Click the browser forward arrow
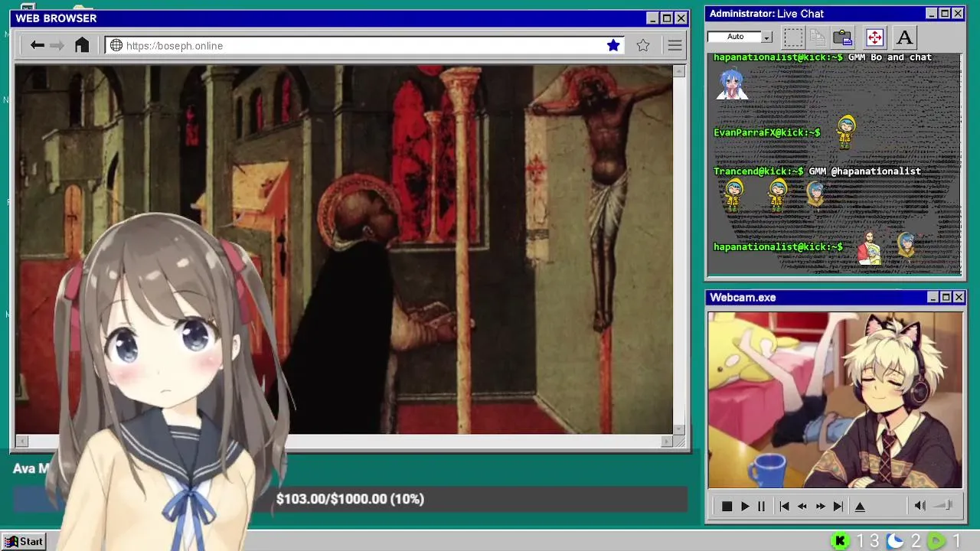This screenshot has width=980, height=551. click(x=57, y=45)
